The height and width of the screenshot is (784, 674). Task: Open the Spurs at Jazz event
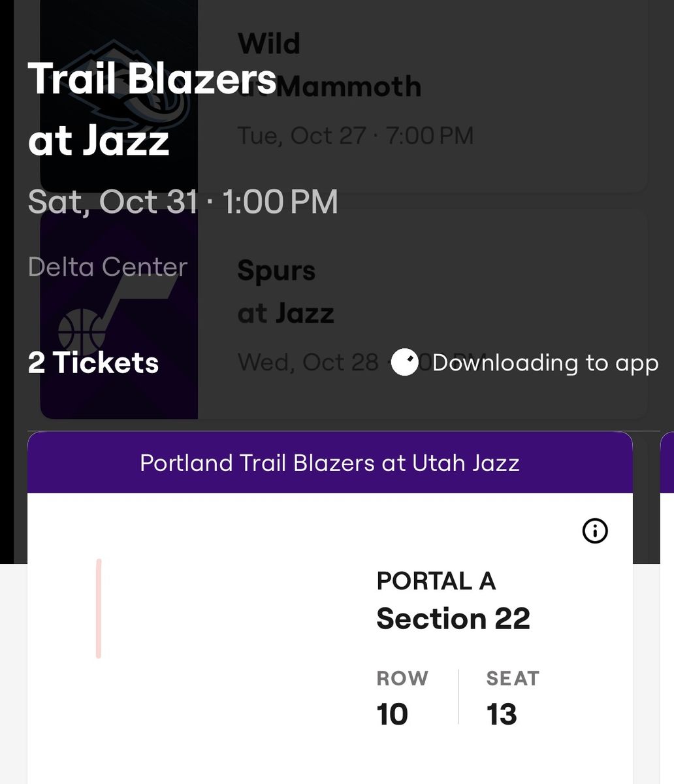point(344,314)
